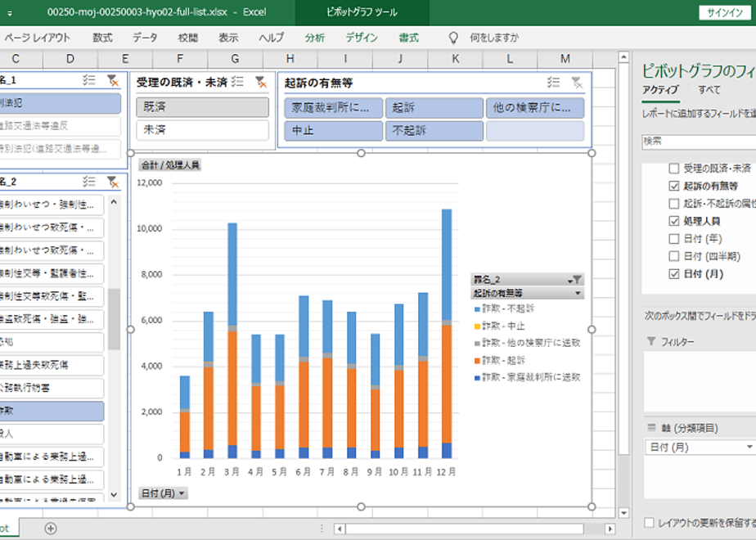Check 受理の既済・未済 field checkbox
756x540 pixels.
(x=674, y=169)
